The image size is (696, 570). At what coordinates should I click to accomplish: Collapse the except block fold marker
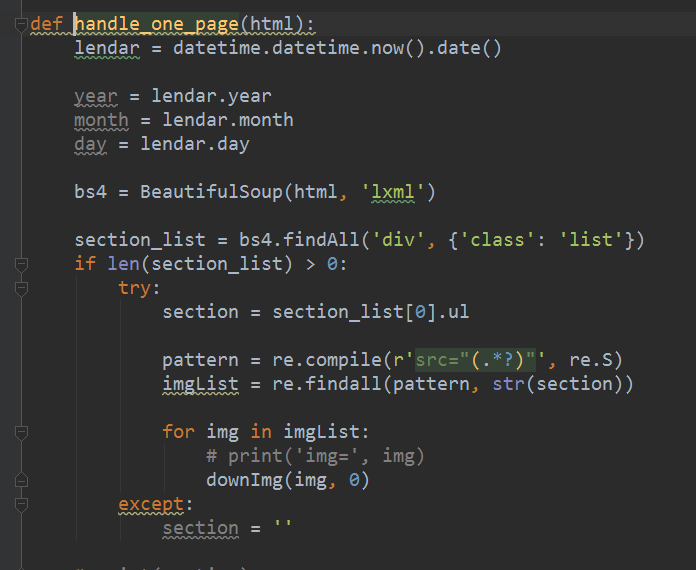coord(21,504)
